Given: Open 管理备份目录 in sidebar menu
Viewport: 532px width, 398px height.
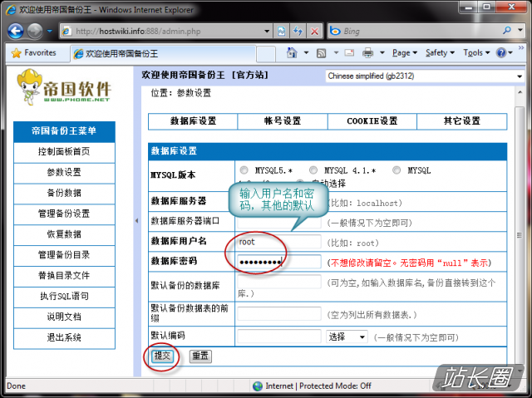Looking at the screenshot, I should (x=64, y=255).
